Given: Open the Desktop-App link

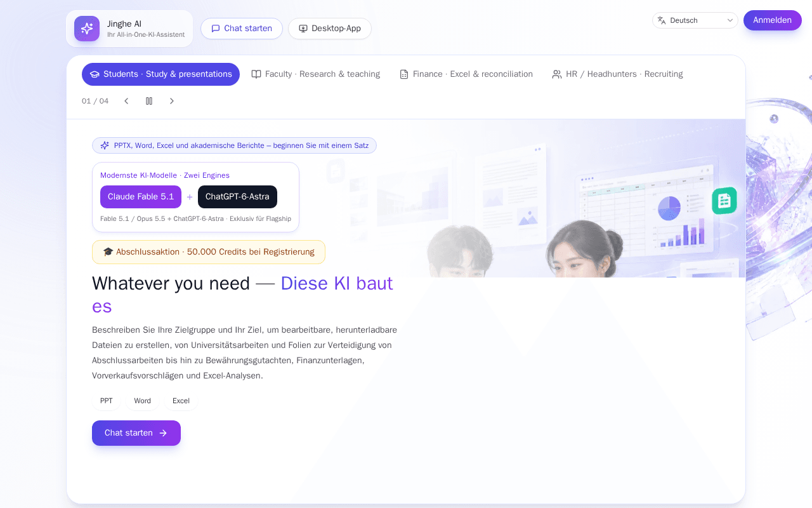Looking at the screenshot, I should [x=330, y=29].
